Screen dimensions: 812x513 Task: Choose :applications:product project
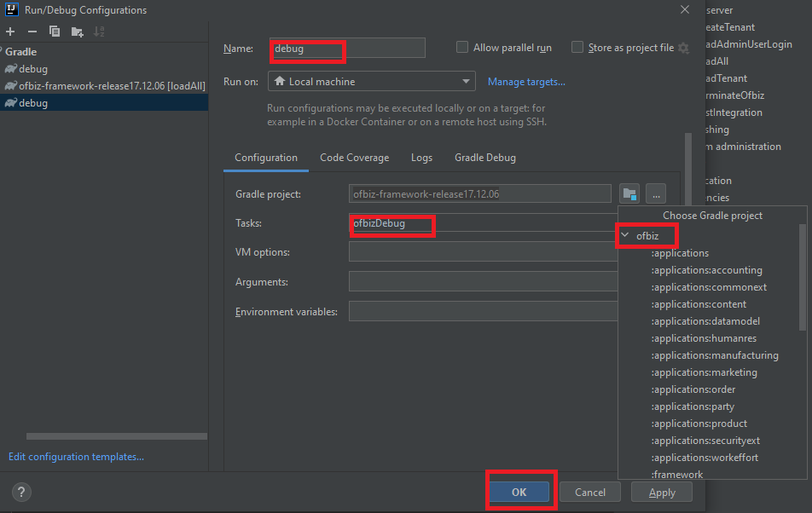699,424
